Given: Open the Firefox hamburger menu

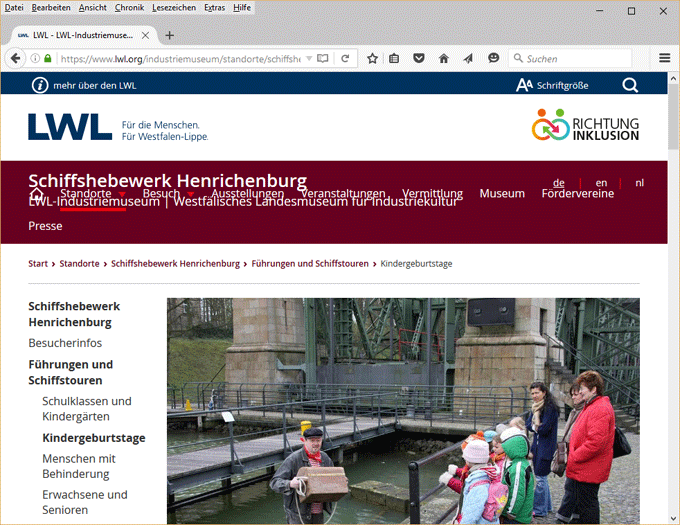Looking at the screenshot, I should (665, 58).
